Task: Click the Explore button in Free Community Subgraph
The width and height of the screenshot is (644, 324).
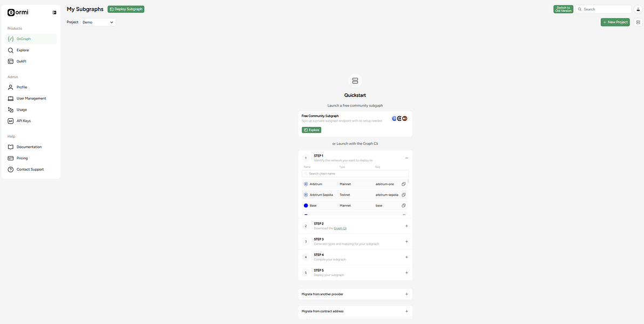Action: tap(311, 130)
